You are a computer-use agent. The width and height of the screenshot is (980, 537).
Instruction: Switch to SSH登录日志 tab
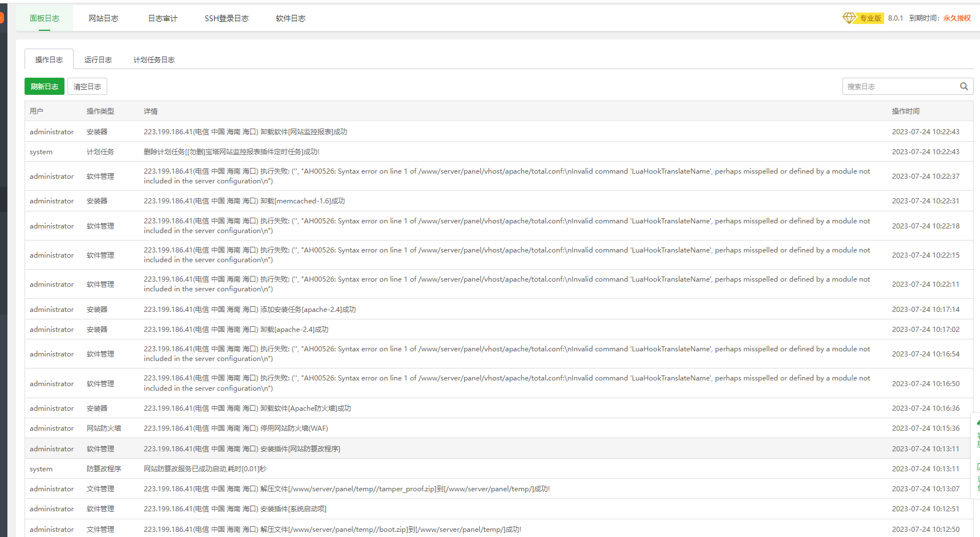tap(227, 18)
